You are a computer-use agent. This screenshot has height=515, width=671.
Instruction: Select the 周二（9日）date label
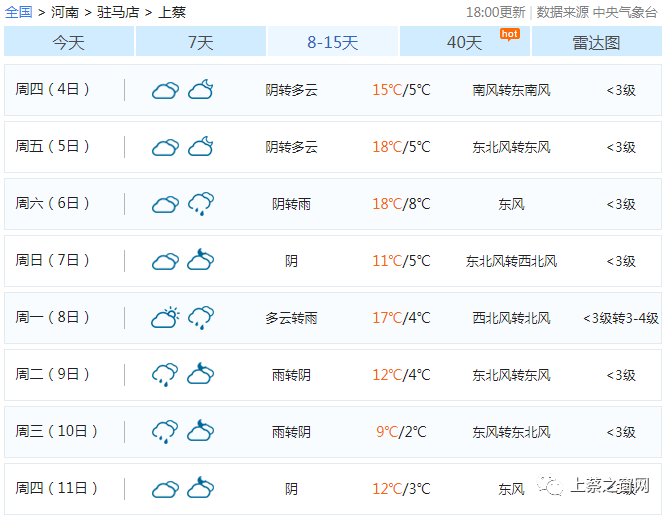point(52,374)
